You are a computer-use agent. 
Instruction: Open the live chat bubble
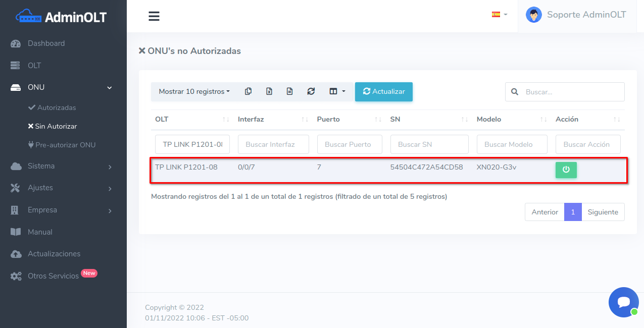tap(624, 302)
